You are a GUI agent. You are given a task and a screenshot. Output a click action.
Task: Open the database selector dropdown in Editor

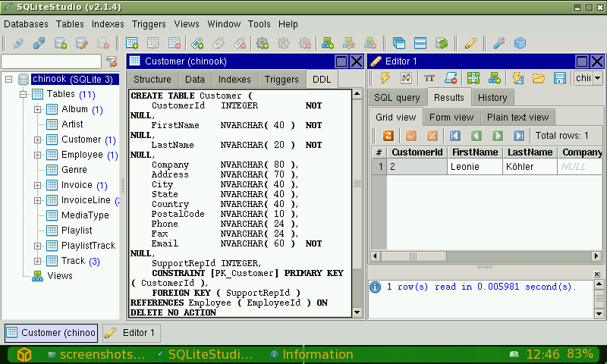597,78
